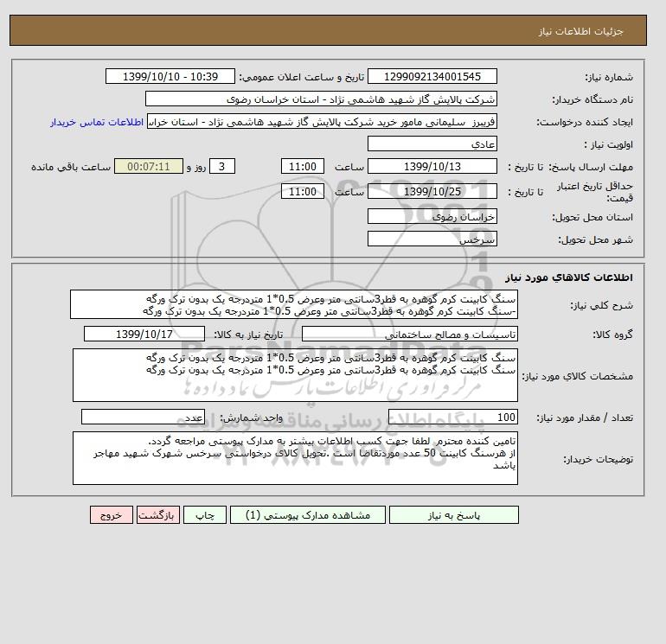Click the پاسخ به نیاز button

coord(453,514)
